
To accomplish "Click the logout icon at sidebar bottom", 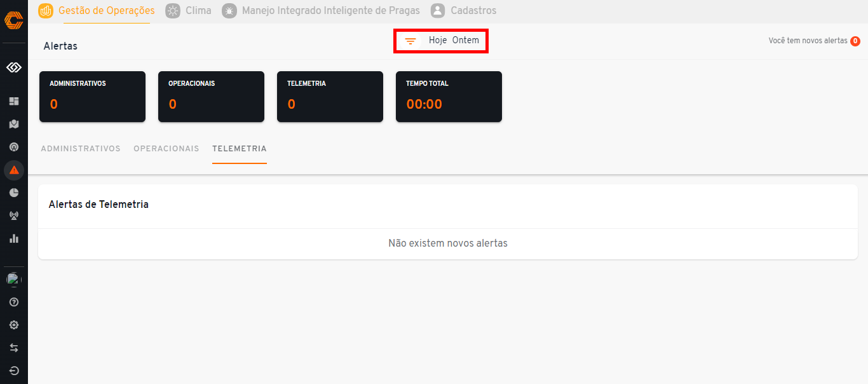I will [14, 371].
